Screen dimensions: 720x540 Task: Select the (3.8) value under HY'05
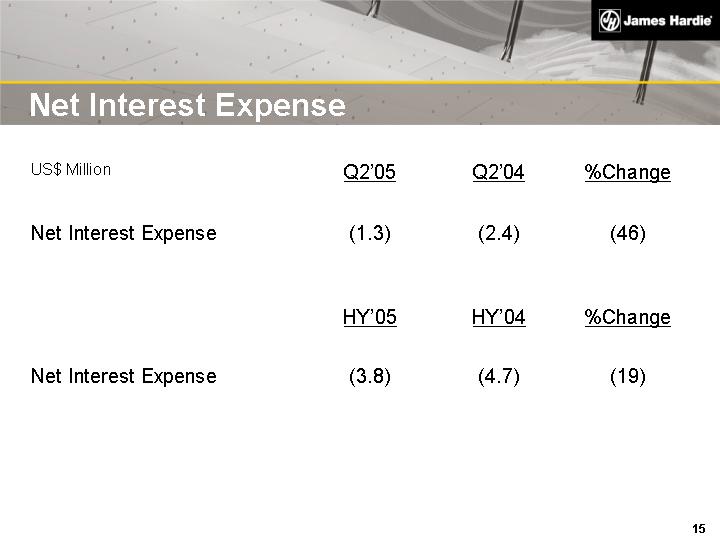tap(369, 377)
